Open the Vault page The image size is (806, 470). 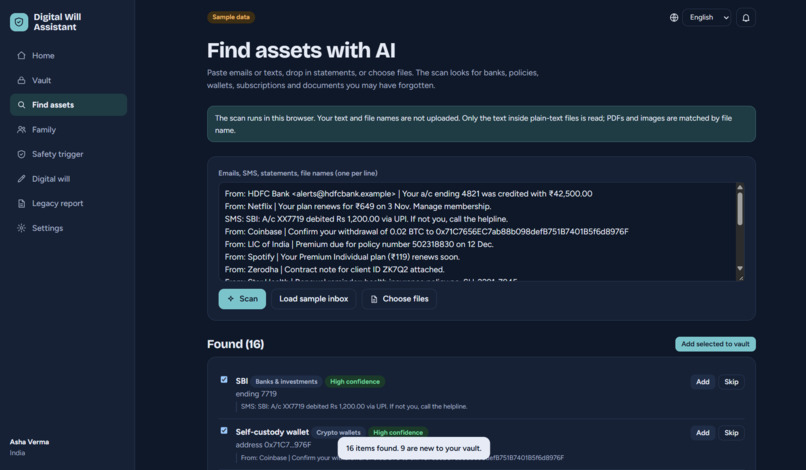pos(68,80)
